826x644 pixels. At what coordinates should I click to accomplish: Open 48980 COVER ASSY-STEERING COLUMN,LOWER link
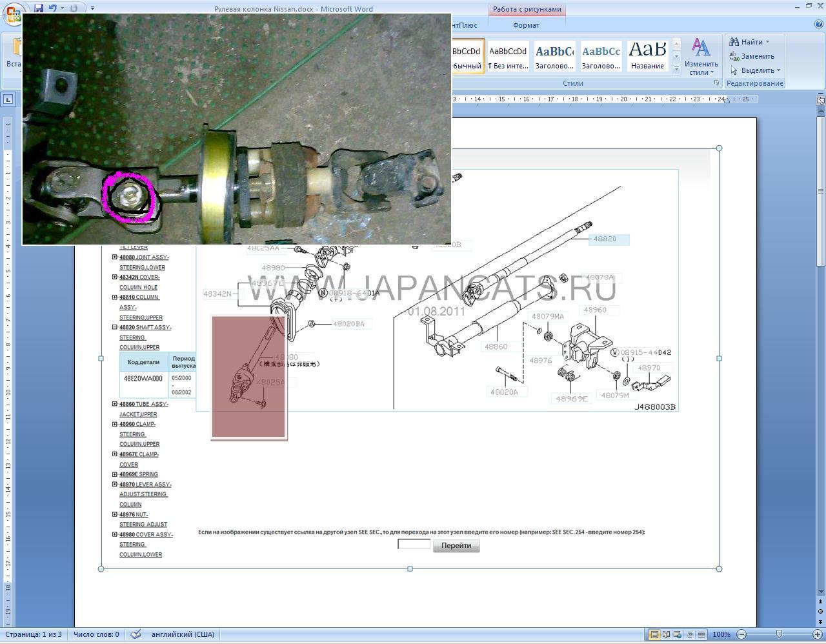click(x=146, y=545)
